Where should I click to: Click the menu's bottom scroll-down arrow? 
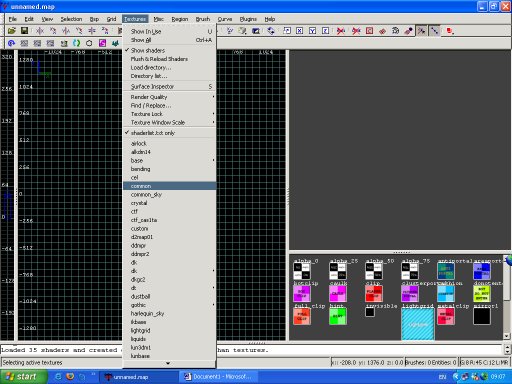coord(168,363)
